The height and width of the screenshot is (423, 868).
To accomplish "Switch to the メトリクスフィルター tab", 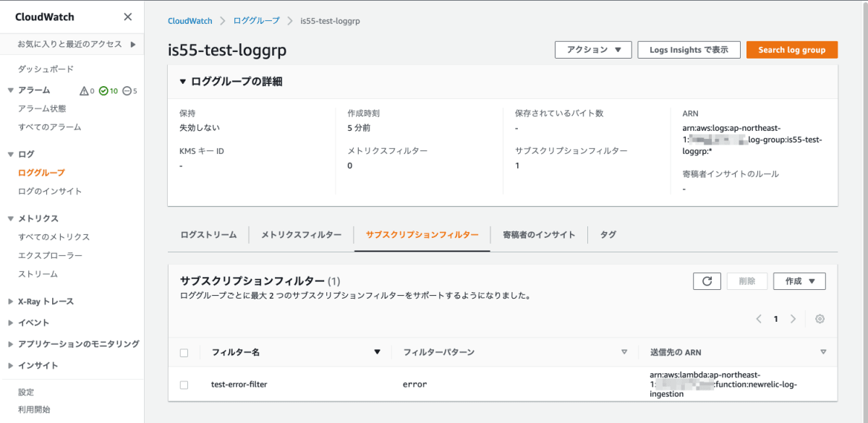I will point(301,235).
